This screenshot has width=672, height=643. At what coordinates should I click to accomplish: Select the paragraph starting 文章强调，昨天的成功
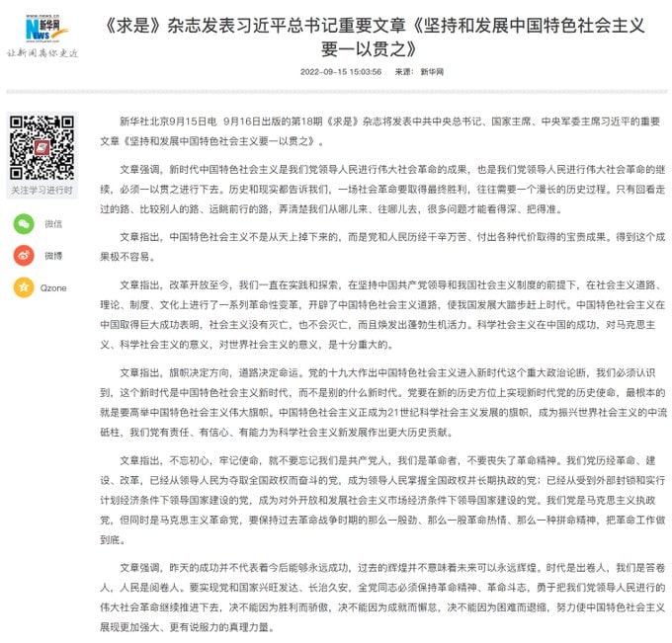pyautogui.click(x=382, y=598)
